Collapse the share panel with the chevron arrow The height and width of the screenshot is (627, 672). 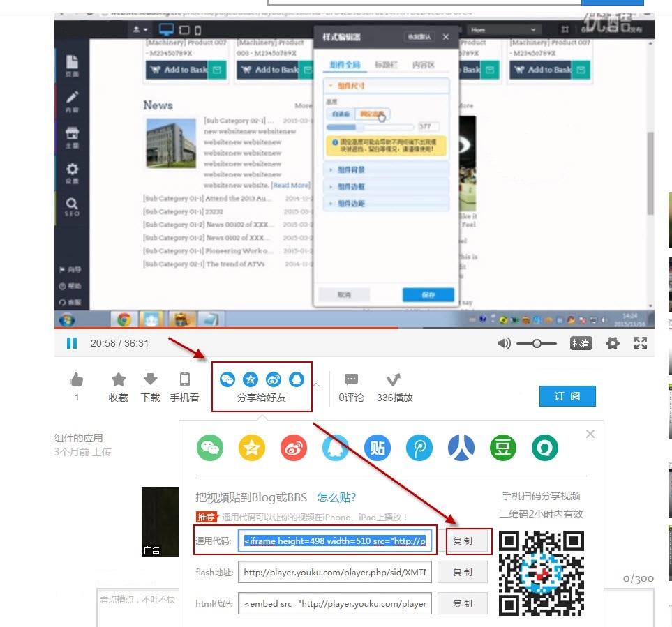point(316,384)
